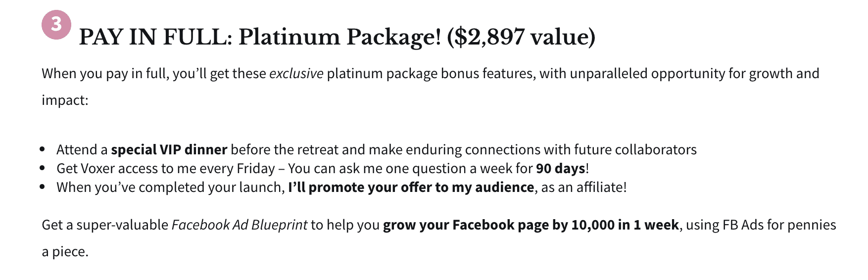868x280 pixels.
Task: Click the third bullet point marker
Action: (x=43, y=187)
